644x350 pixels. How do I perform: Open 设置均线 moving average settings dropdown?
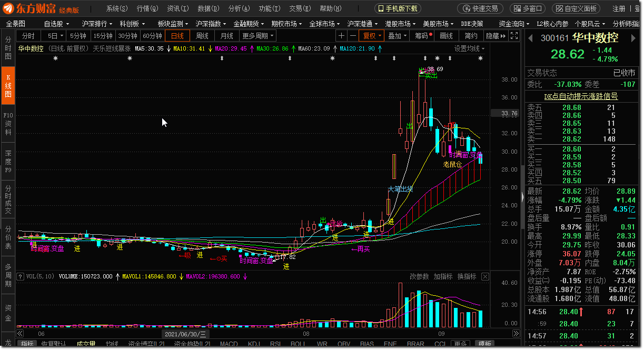(470, 48)
